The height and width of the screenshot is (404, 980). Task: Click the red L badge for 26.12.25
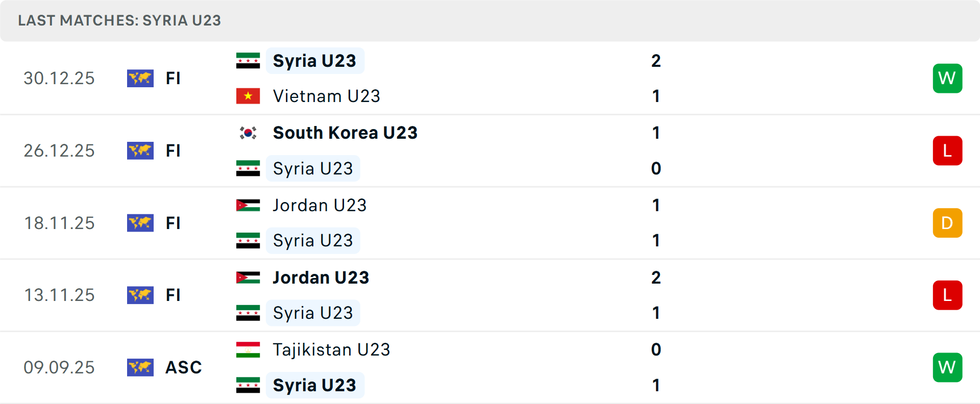tap(947, 150)
